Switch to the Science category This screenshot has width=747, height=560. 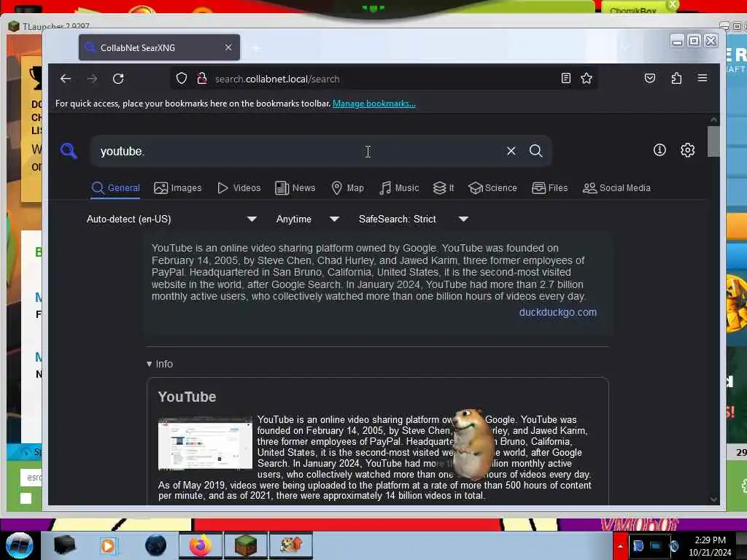[x=492, y=187]
